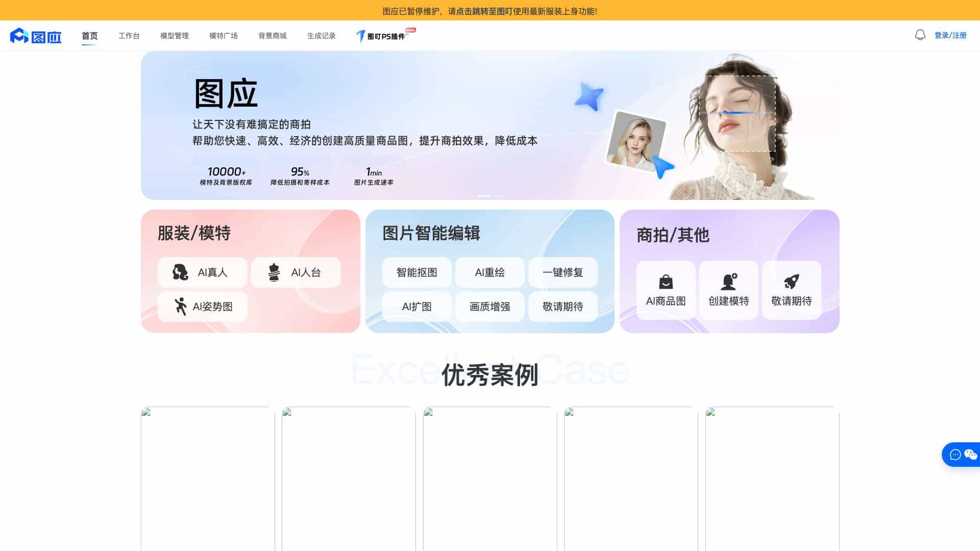Open the 智能抠图 tool
The height and width of the screenshot is (551, 980).
416,272
